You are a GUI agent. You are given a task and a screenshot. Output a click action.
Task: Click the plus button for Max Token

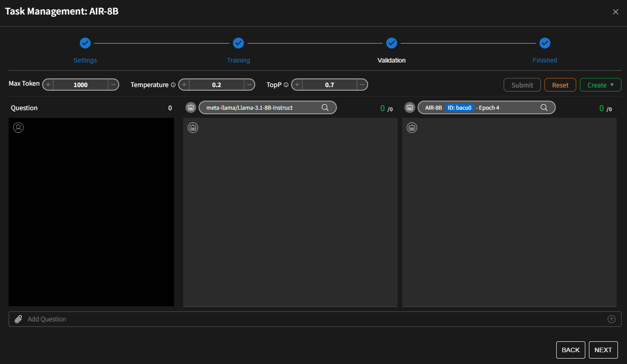[48, 85]
